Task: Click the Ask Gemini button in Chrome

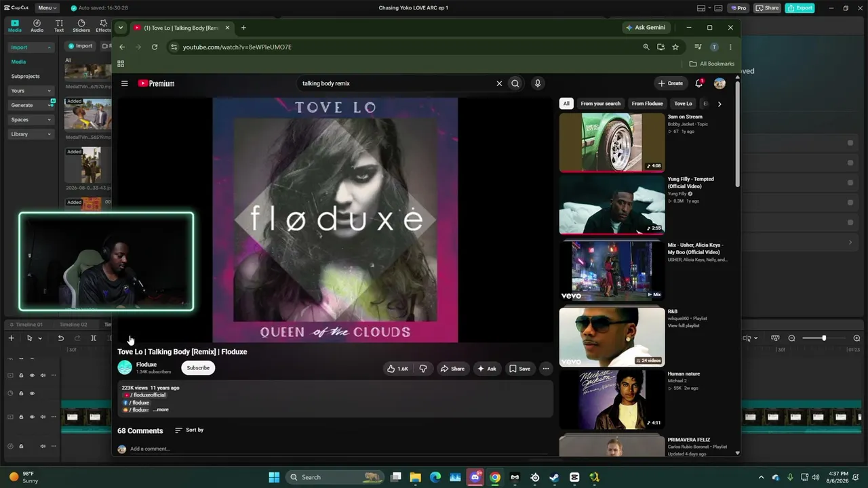Action: [x=645, y=28]
